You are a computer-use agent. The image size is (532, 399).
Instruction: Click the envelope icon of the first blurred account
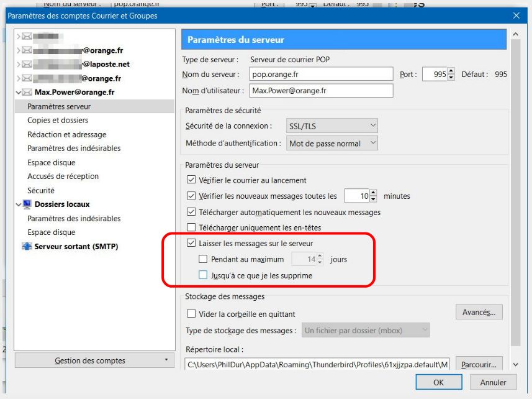[27, 36]
